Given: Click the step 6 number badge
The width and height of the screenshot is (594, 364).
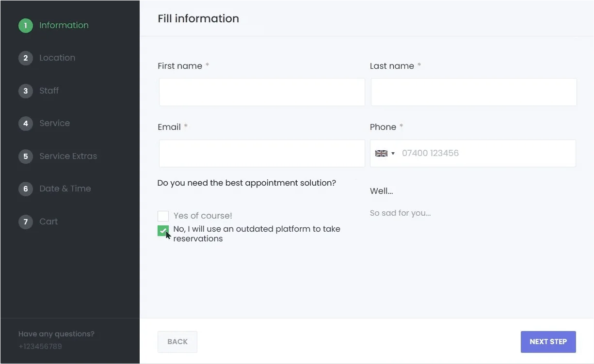Looking at the screenshot, I should click(26, 189).
